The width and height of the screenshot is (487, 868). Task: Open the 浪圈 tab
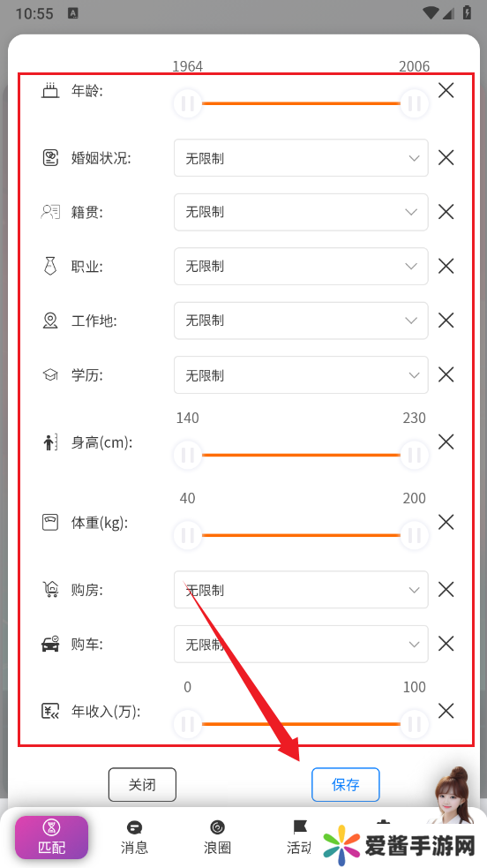coord(217,838)
